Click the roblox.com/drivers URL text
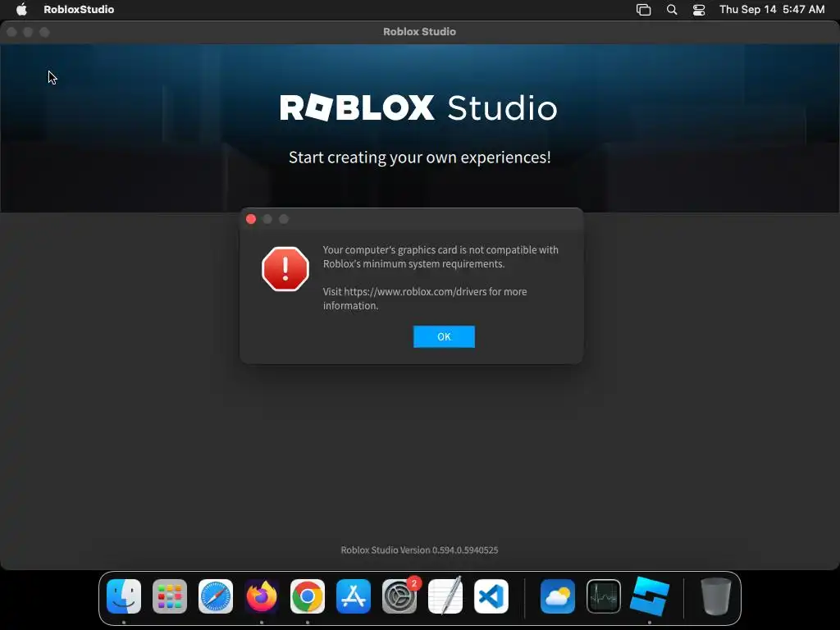This screenshot has width=840, height=630. [x=415, y=291]
